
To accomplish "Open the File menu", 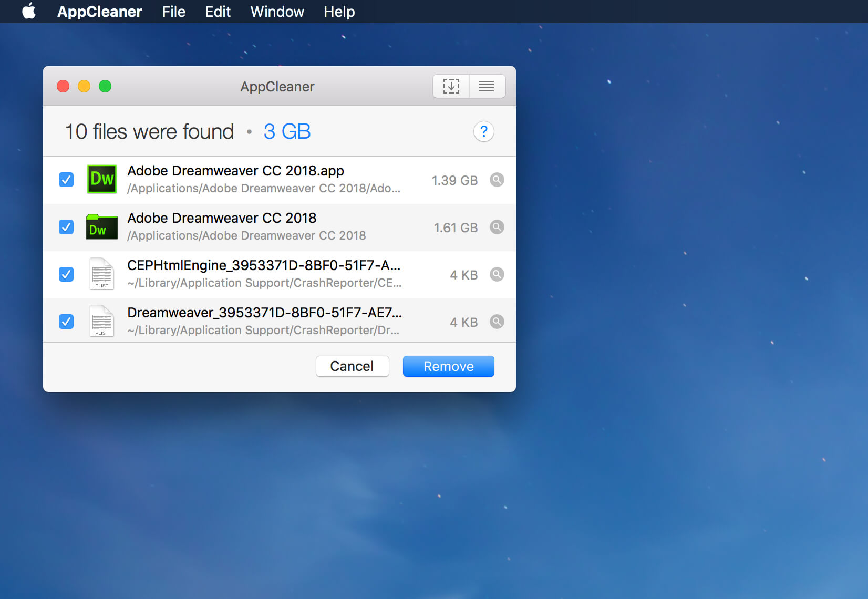I will 174,12.
